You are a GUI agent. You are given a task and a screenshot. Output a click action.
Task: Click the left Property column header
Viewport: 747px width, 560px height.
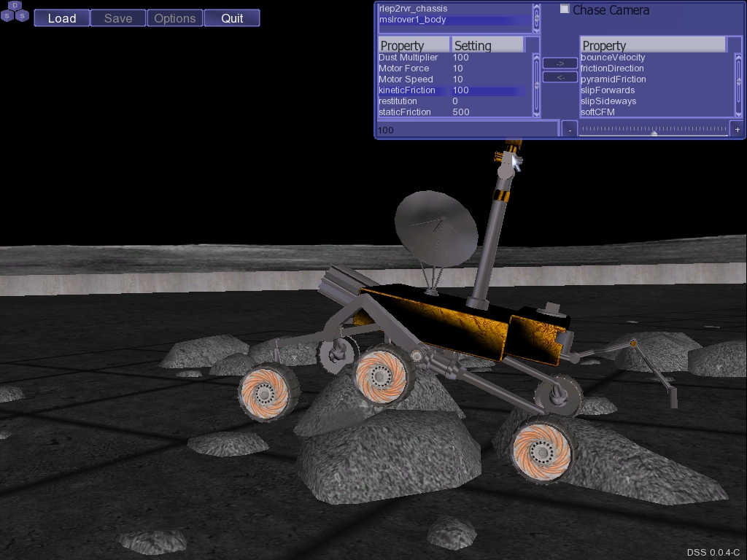pos(414,45)
